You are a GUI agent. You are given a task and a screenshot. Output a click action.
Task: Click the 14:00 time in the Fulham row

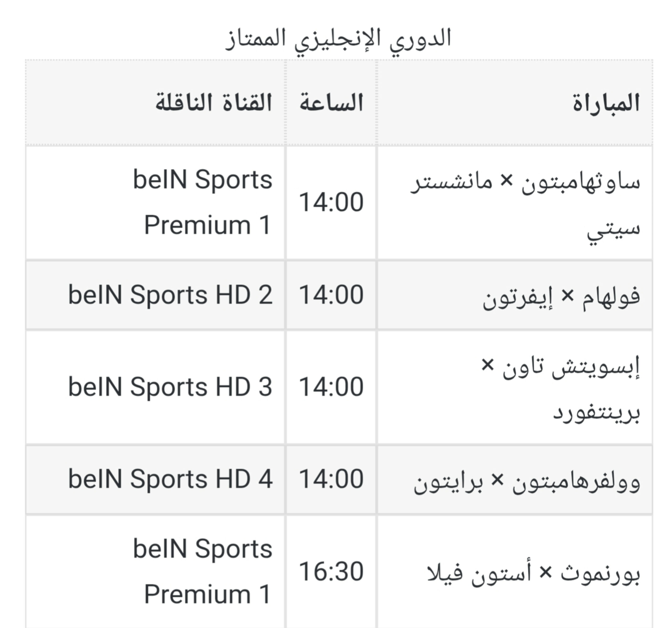pos(331,295)
